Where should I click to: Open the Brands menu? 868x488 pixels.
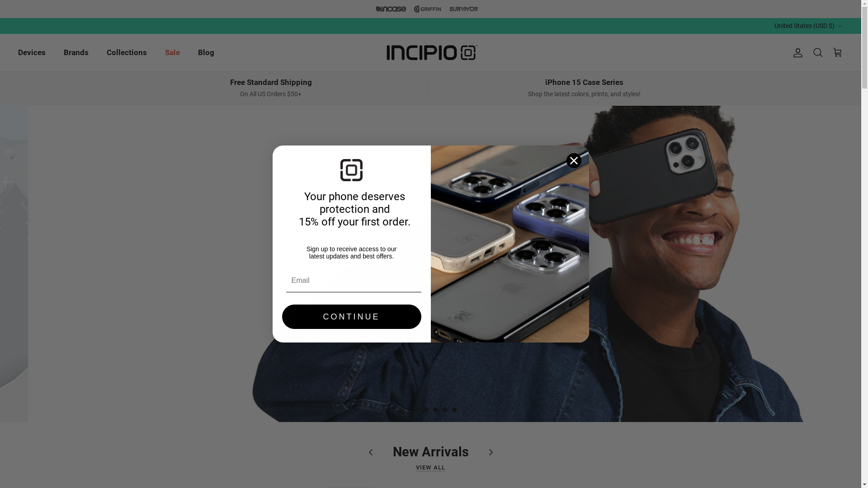pyautogui.click(x=76, y=52)
